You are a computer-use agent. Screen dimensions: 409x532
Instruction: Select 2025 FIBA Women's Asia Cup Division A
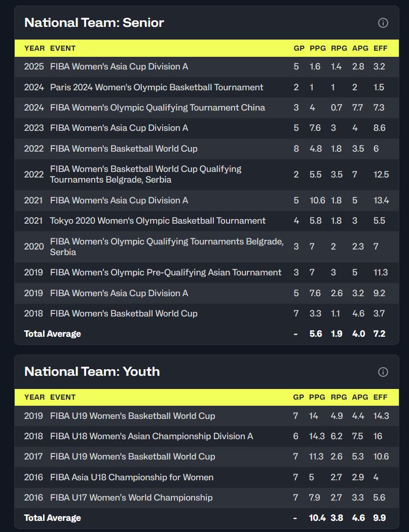coord(119,66)
